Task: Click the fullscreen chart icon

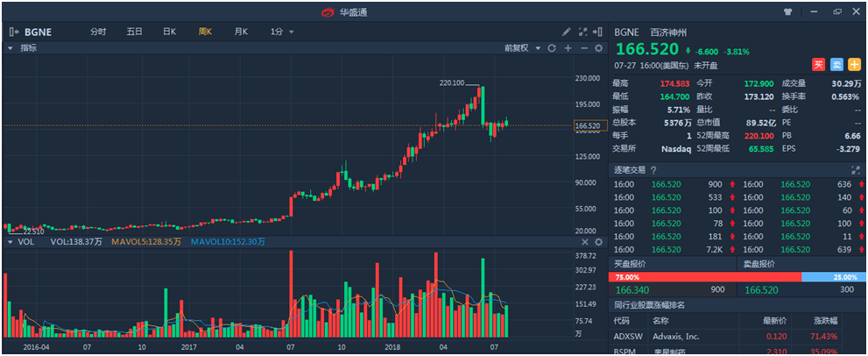Action: pyautogui.click(x=582, y=32)
